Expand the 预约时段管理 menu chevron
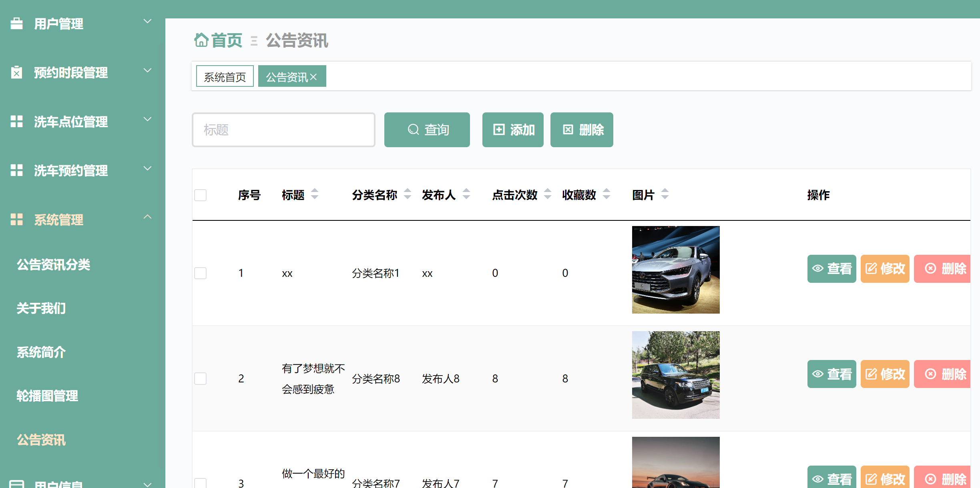980x488 pixels. click(x=148, y=70)
